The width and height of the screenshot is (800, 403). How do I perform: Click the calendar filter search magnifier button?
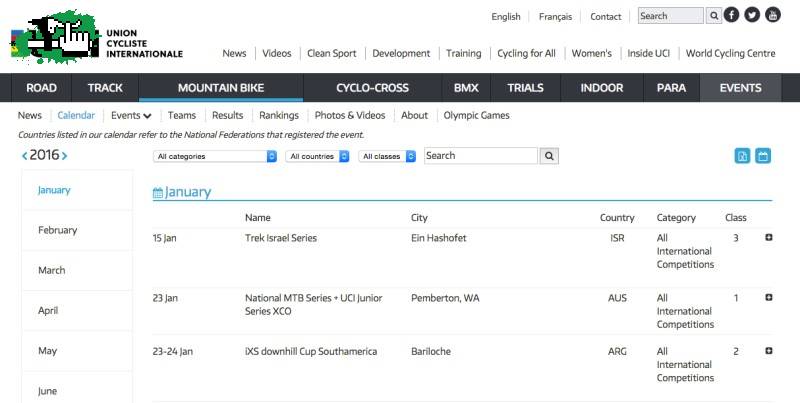[x=549, y=156]
